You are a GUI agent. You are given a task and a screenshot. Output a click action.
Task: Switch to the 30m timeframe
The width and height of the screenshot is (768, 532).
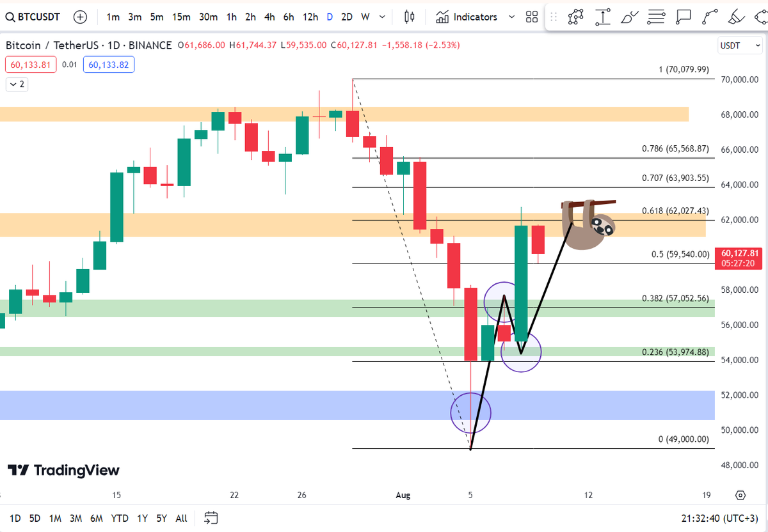(x=208, y=17)
